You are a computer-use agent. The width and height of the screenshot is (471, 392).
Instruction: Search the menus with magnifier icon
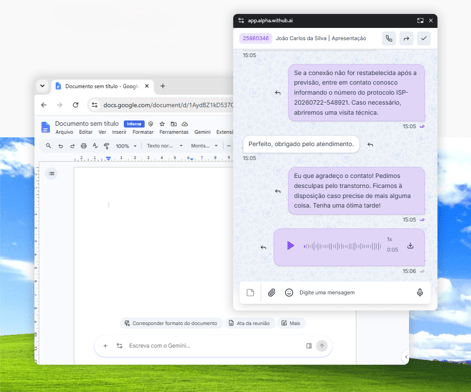[49, 146]
